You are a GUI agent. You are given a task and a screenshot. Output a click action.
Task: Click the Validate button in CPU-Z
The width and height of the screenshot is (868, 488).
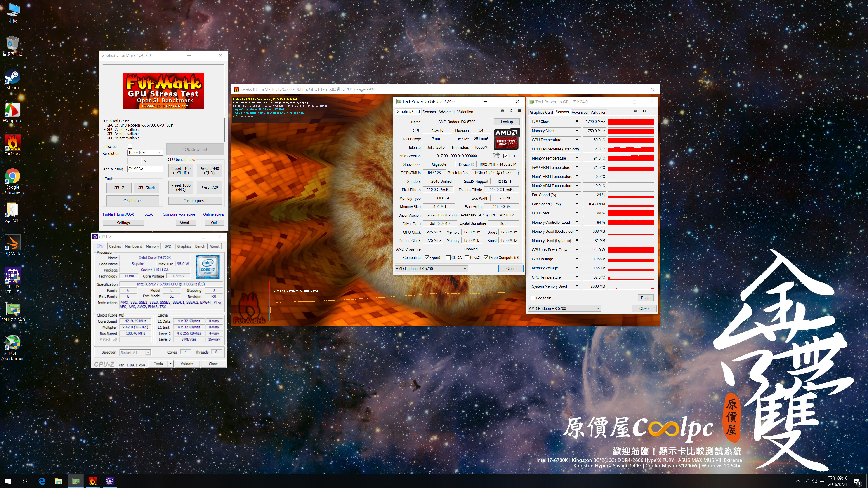[x=187, y=364]
